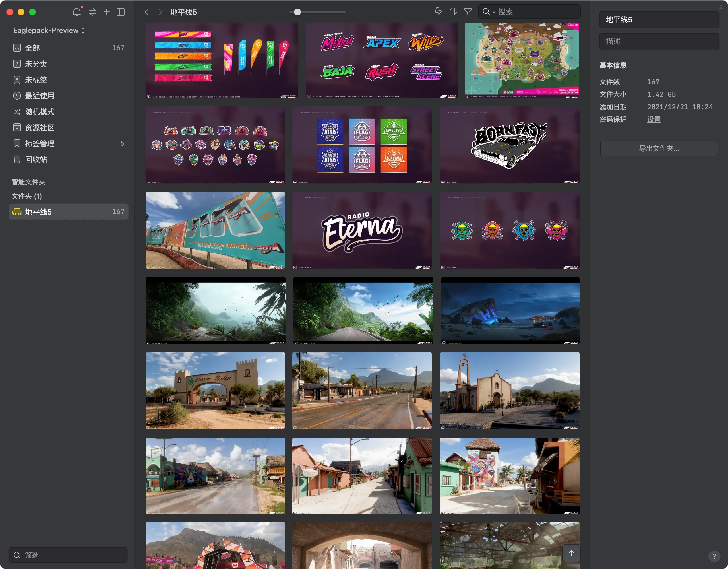
Task: Open the King Flag Infected badges thumbnail
Action: click(x=362, y=145)
